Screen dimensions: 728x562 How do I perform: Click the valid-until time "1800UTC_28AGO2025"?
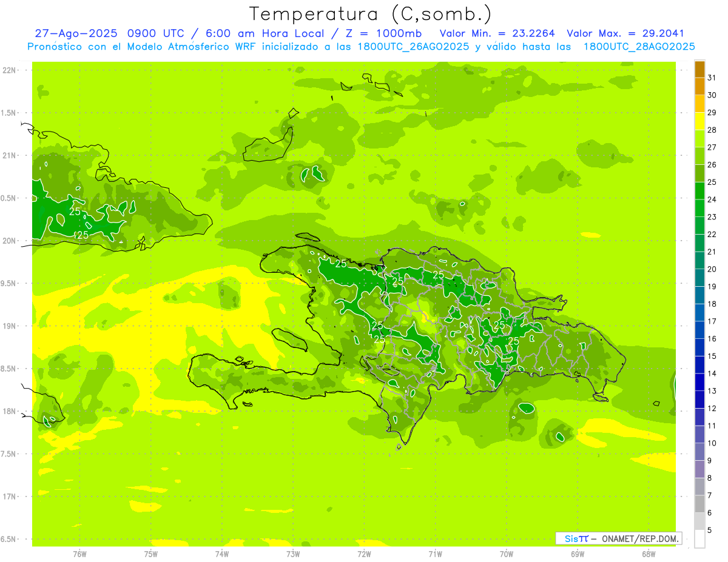(639, 47)
